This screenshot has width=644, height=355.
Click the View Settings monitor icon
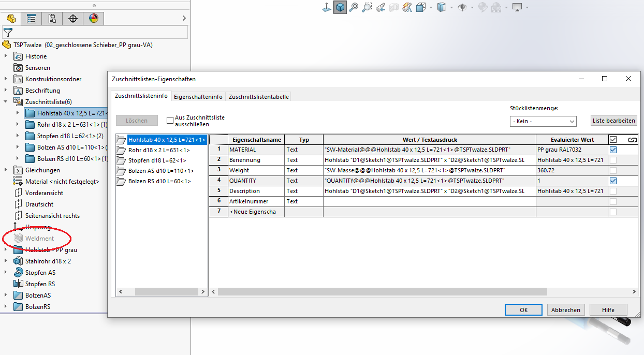(x=517, y=7)
